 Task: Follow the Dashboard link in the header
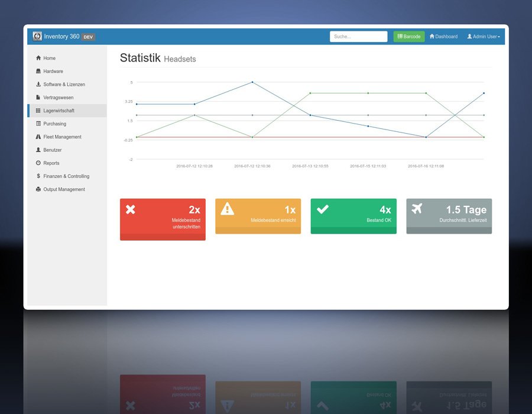pos(443,37)
